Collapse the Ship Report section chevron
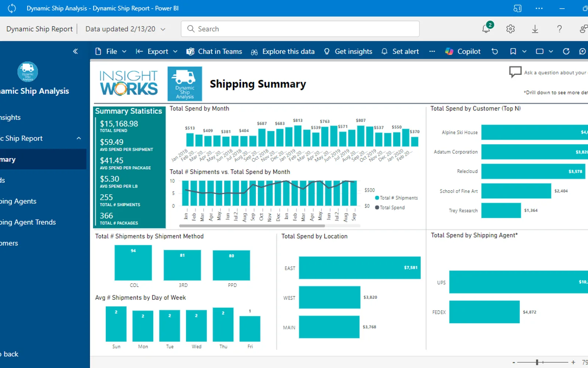 [x=79, y=138]
